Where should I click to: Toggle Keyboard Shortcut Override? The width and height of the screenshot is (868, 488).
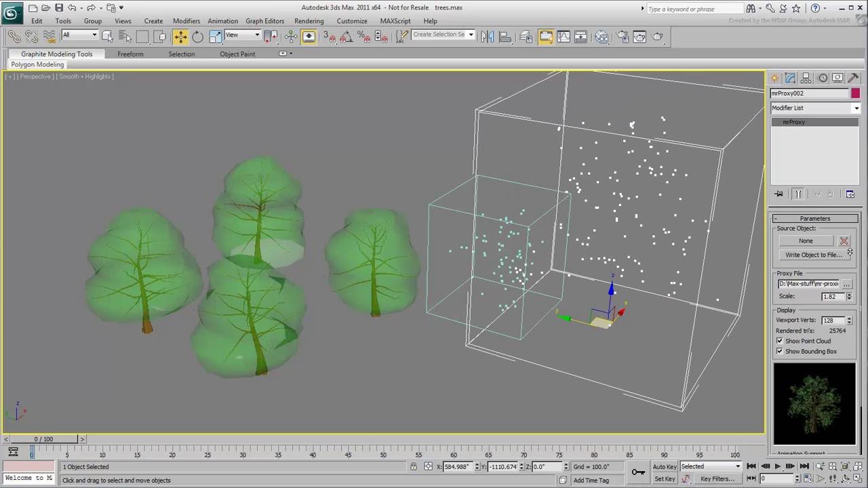click(309, 37)
